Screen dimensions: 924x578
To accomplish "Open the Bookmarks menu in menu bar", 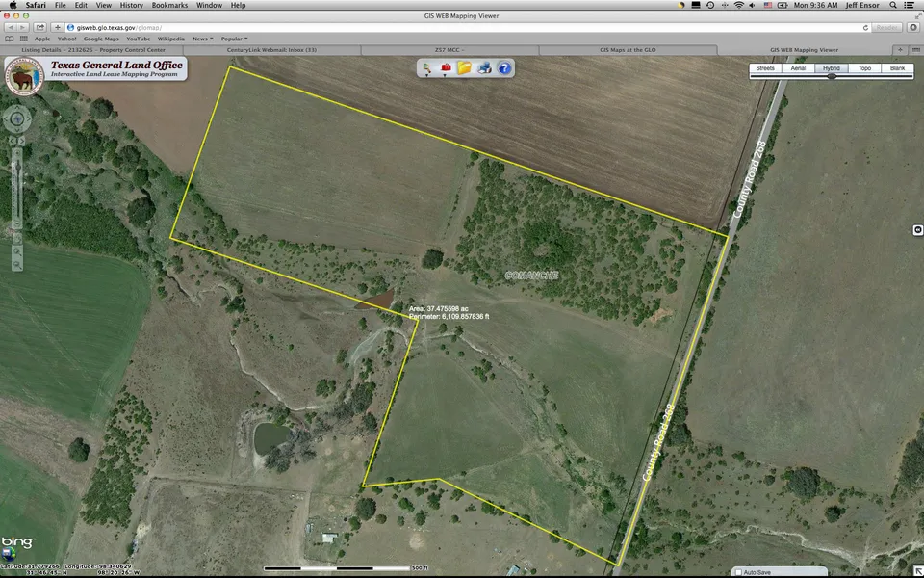I will point(169,5).
